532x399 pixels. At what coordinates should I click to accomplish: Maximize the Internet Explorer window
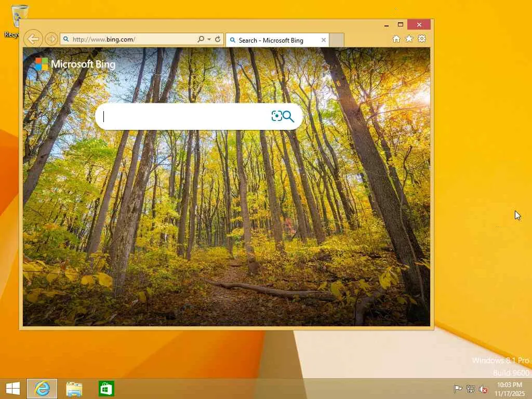(x=401, y=24)
